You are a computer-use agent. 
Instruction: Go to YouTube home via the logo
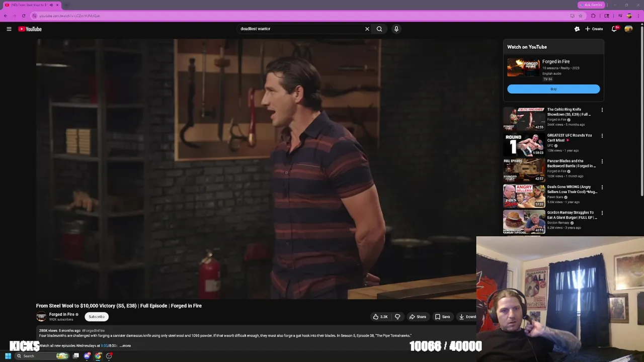[30, 29]
